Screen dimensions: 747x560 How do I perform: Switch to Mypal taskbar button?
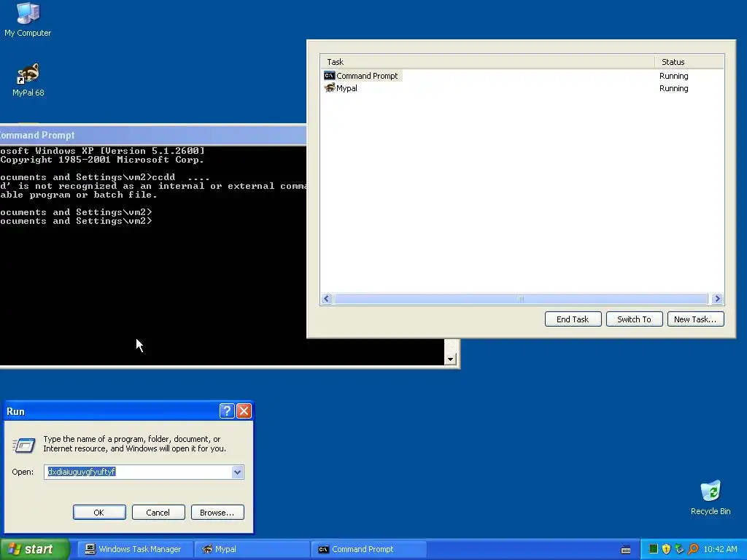coord(252,549)
